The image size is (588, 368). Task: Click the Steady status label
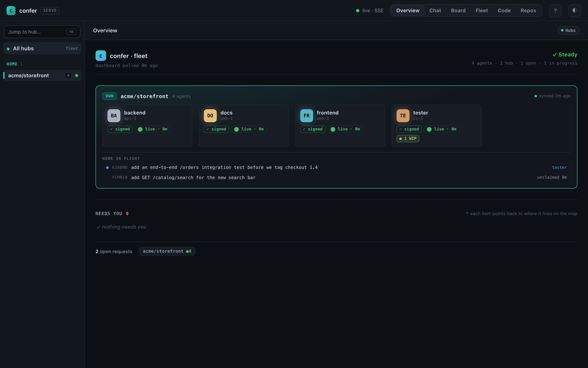(565, 55)
